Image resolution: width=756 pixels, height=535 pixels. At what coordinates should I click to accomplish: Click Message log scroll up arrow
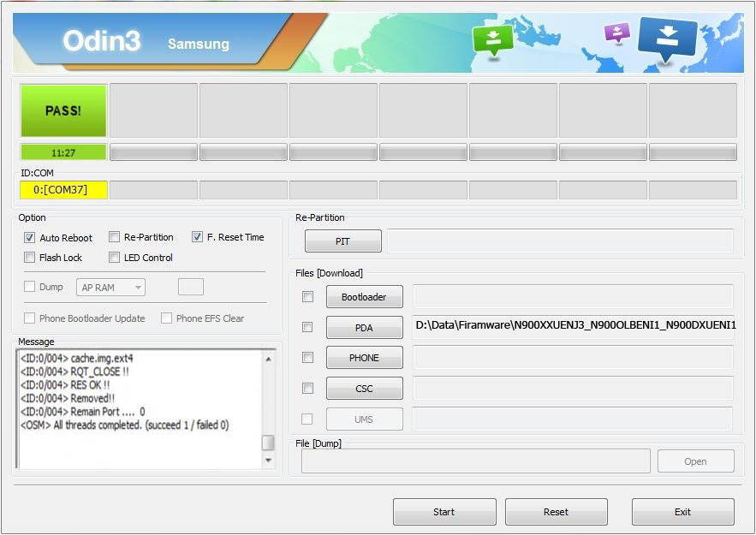click(269, 359)
